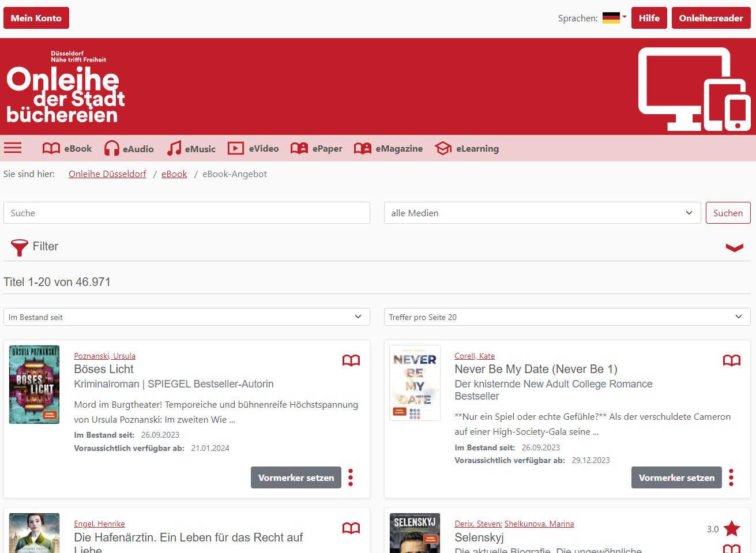The width and height of the screenshot is (756, 553).
Task: Click the 'Titel 1-20 von 46.971' results count
Action: (x=57, y=282)
